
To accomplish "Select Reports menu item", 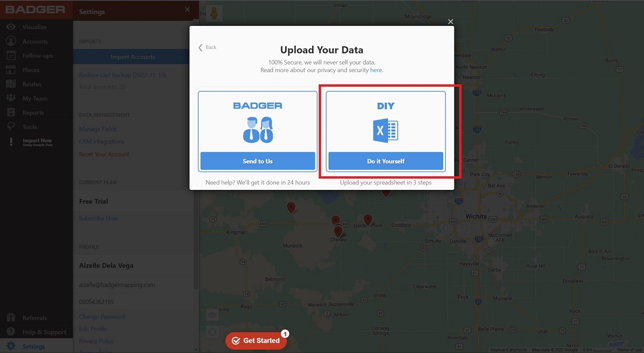I will point(33,113).
